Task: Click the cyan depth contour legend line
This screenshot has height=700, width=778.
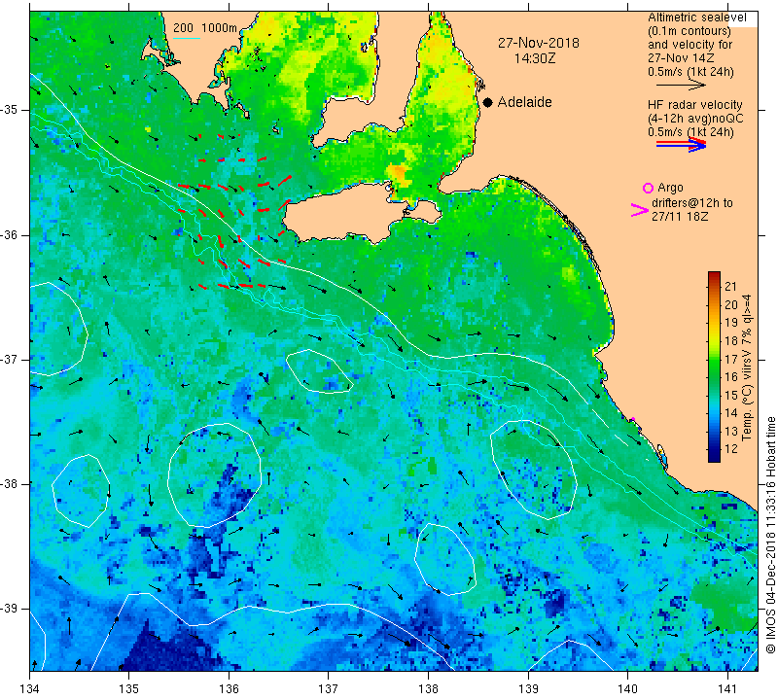Action: (186, 38)
